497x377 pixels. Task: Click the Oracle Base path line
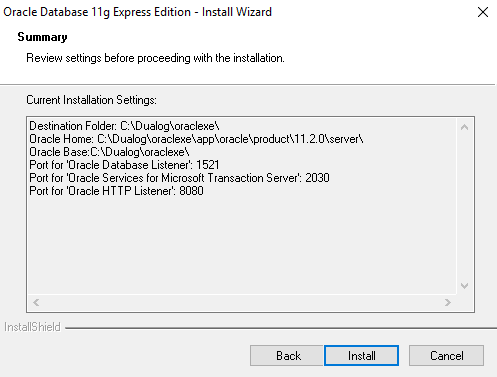point(109,152)
